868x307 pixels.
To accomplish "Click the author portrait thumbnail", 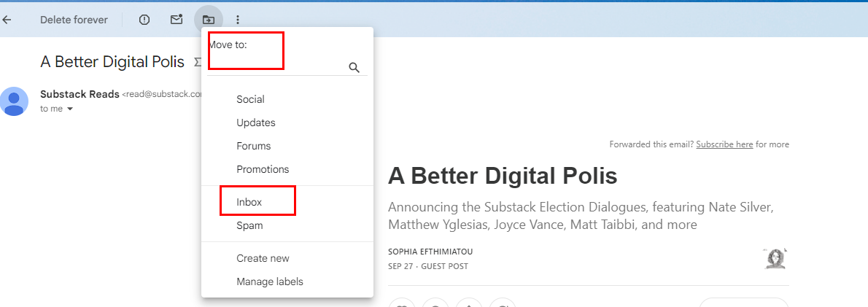I will pos(775,258).
